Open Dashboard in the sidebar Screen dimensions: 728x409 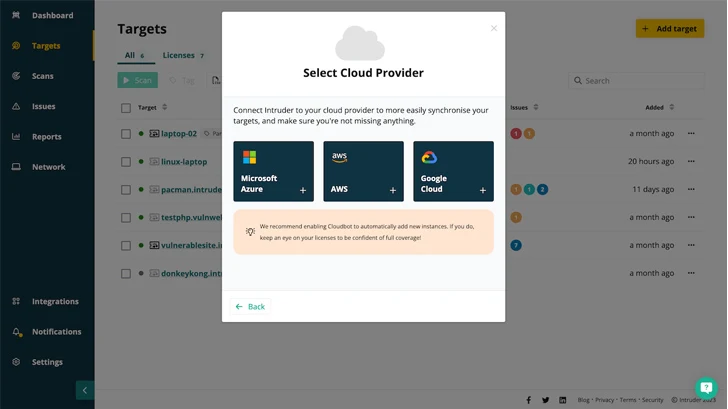point(52,15)
